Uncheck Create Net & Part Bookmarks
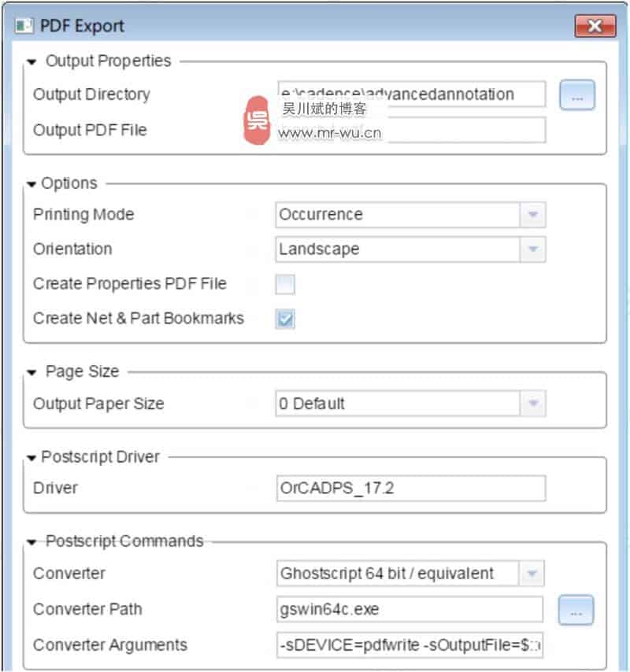 [x=285, y=319]
